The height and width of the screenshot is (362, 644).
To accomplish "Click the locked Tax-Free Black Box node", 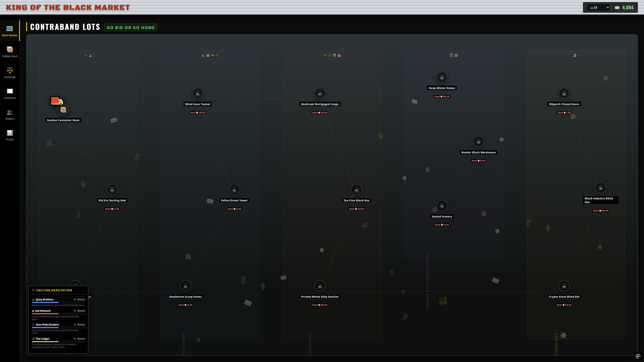I will click(356, 190).
